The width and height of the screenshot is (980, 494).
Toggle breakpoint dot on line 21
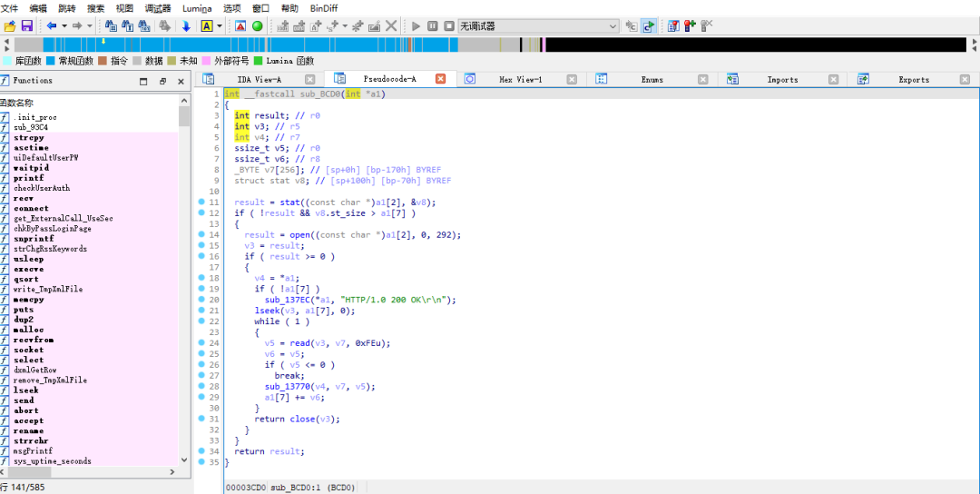coord(201,311)
